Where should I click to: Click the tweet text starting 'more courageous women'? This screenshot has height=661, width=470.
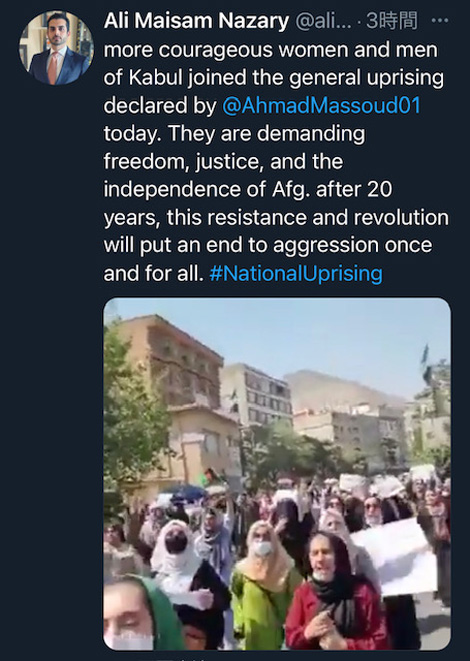click(276, 161)
